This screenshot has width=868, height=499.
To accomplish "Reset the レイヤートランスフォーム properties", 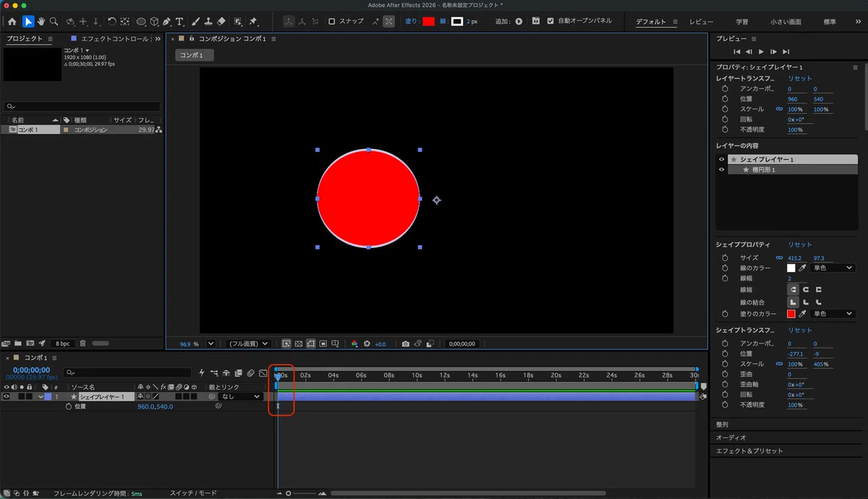I will point(800,78).
